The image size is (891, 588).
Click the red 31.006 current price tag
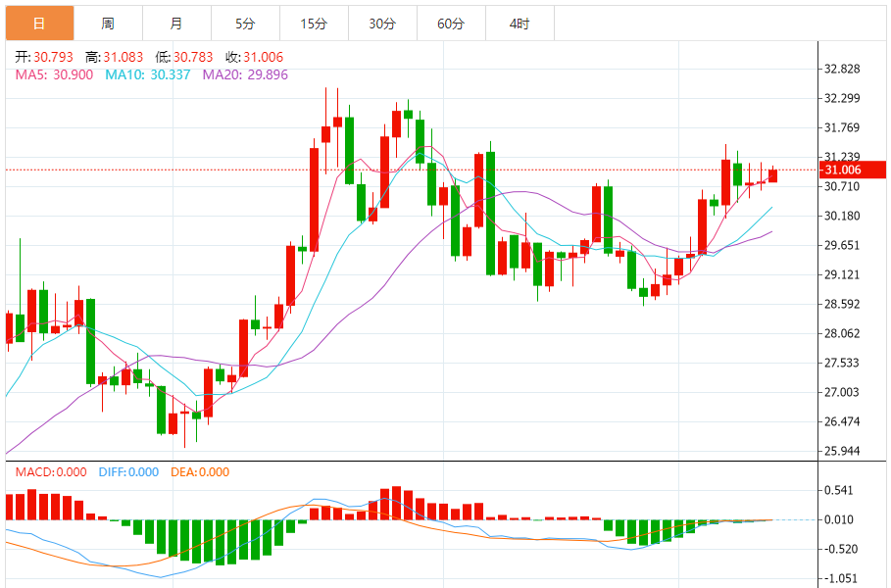(x=853, y=170)
